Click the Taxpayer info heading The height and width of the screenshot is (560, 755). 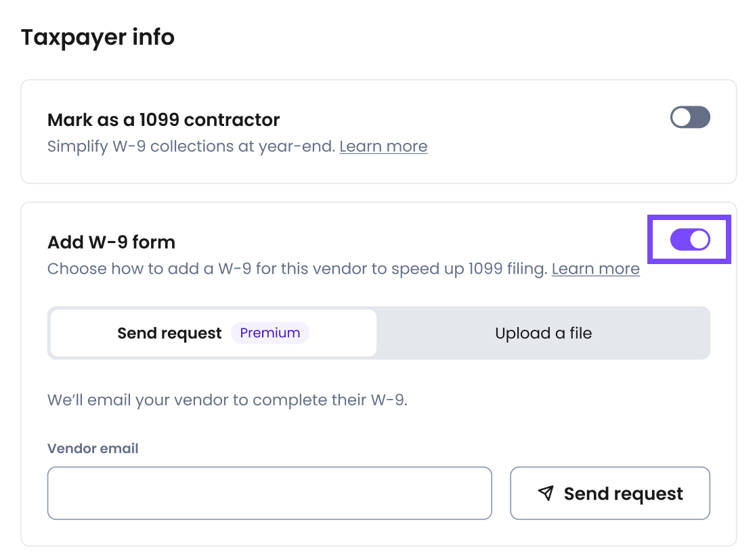pyautogui.click(x=98, y=37)
